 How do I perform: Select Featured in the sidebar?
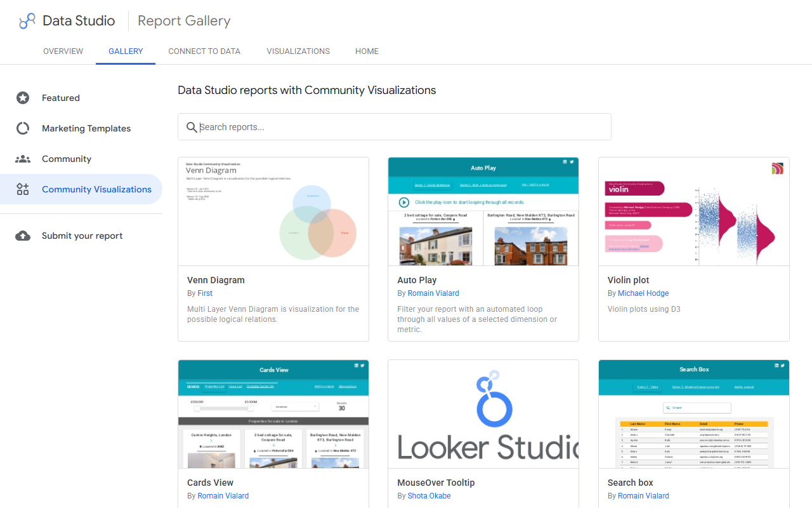tap(81, 98)
